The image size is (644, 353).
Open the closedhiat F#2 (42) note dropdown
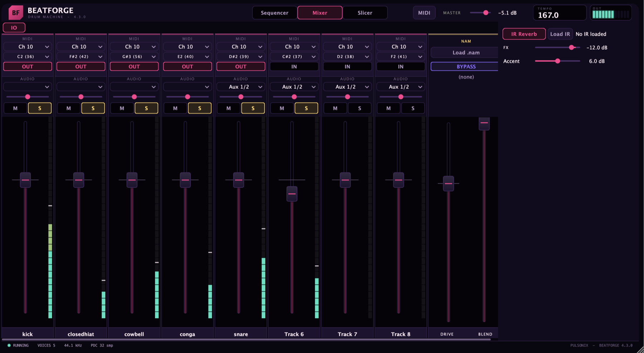(81, 57)
